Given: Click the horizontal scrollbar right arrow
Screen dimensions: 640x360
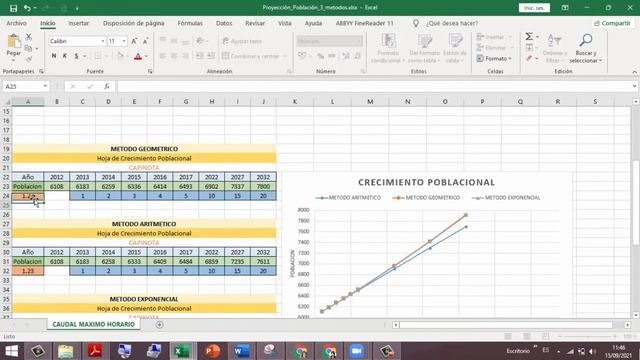Looking at the screenshot, I should click(628, 325).
